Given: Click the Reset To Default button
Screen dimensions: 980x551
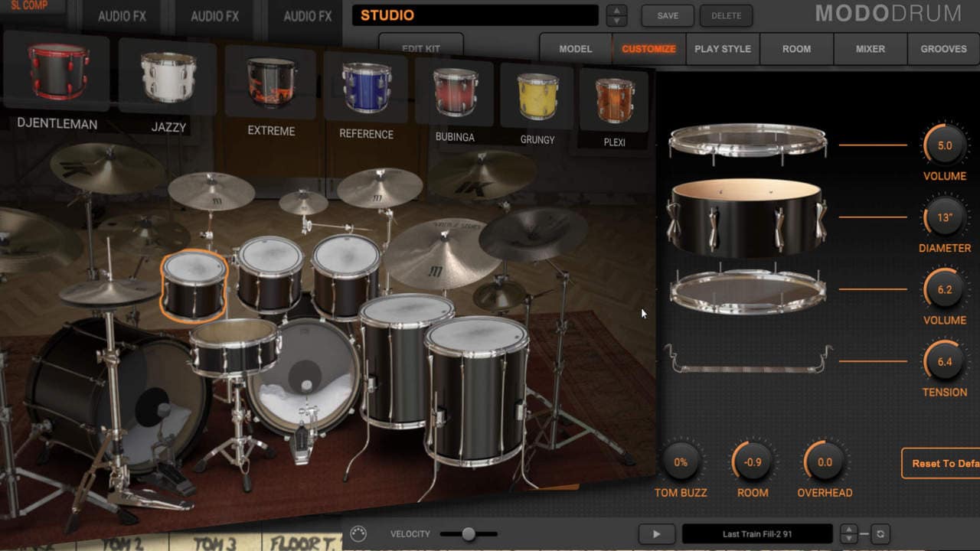Looking at the screenshot, I should click(940, 463).
